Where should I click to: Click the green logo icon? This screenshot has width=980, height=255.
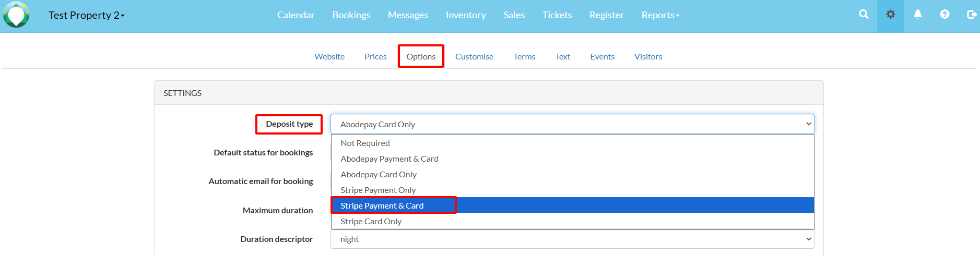point(16,15)
